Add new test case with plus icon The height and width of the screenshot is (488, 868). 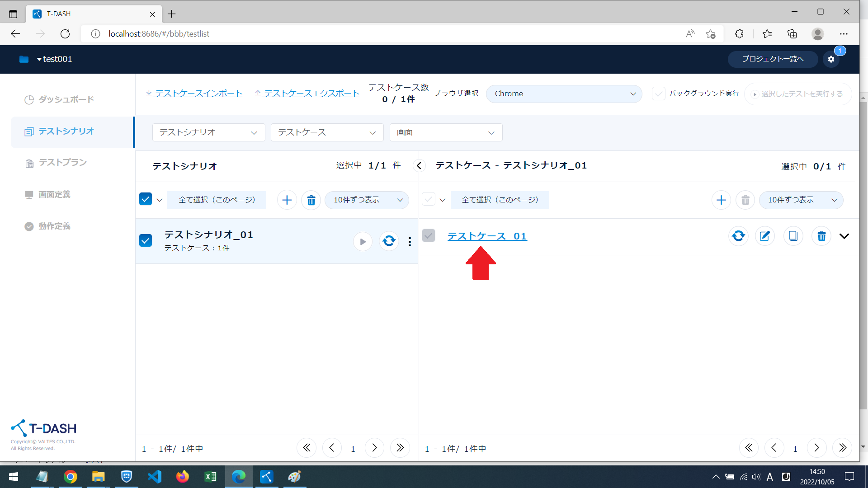[x=721, y=200]
